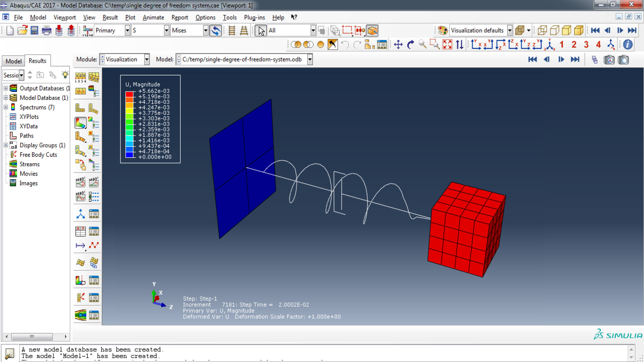Image resolution: width=644 pixels, height=362 pixels.
Task: Select the Rotate view tool
Action: tap(411, 45)
